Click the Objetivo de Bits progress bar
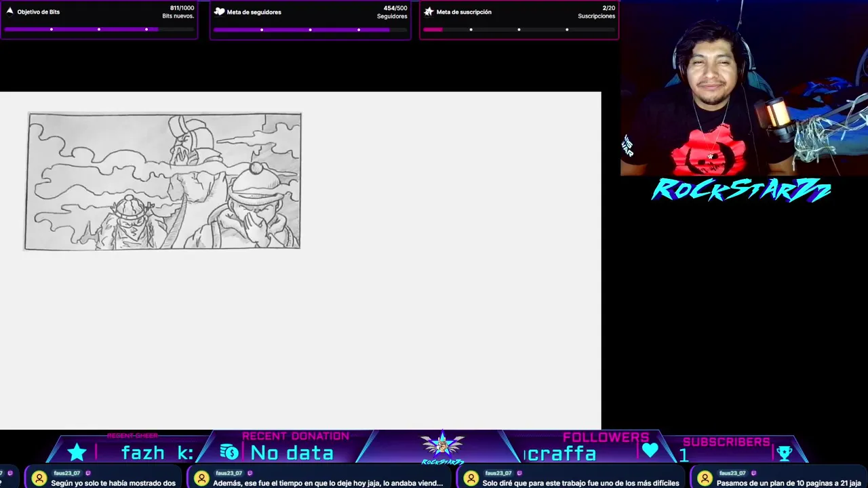868x488 pixels. [99, 29]
